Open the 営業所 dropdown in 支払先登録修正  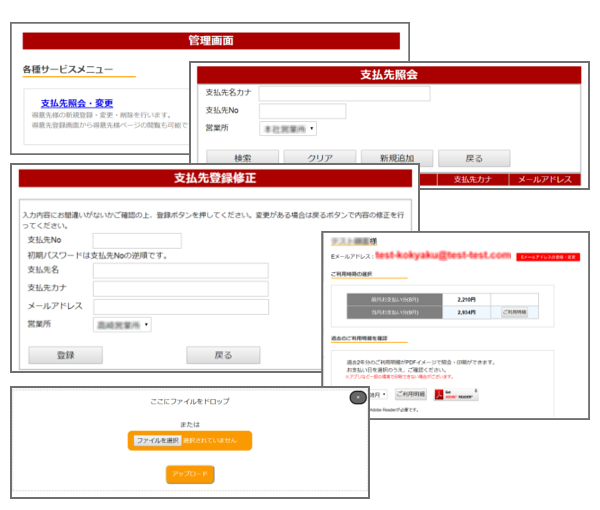pyautogui.click(x=121, y=325)
